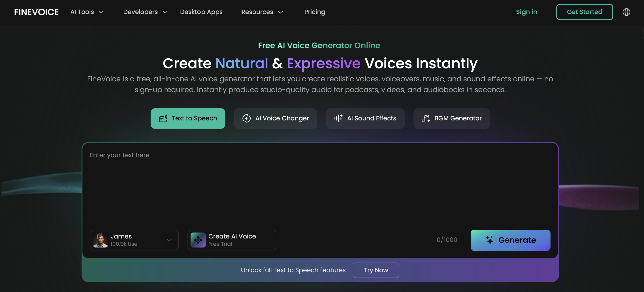Screen dimensions: 644x292
Task: Open the James voice selector chevron
Action: pyautogui.click(x=169, y=240)
